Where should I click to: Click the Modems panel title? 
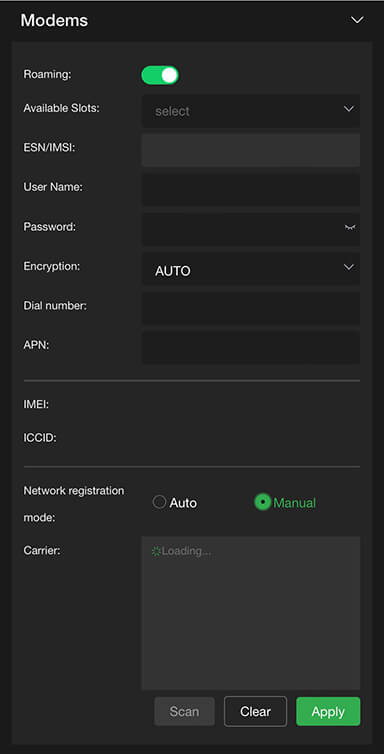click(x=54, y=20)
